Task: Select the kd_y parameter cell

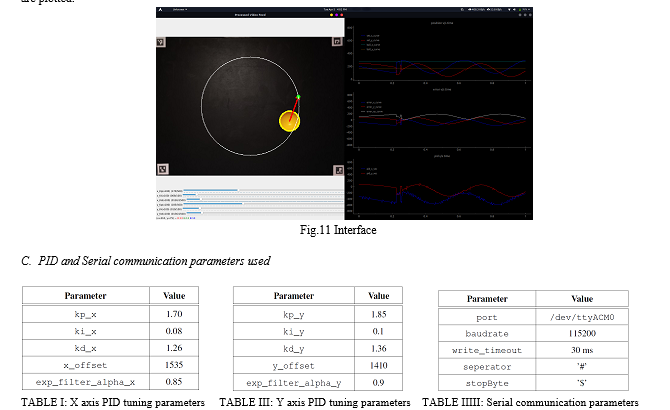Action: [x=294, y=348]
